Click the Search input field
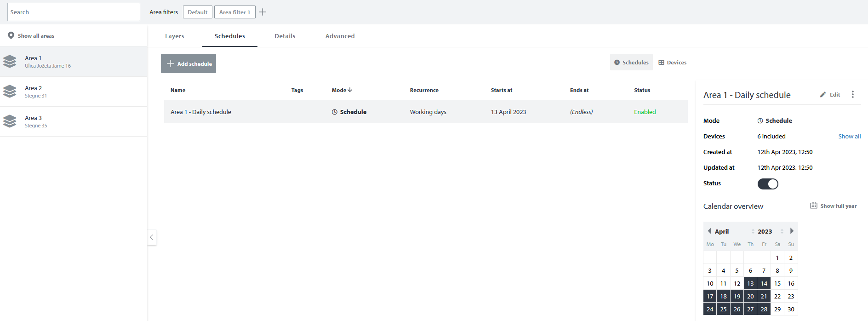 [x=74, y=12]
